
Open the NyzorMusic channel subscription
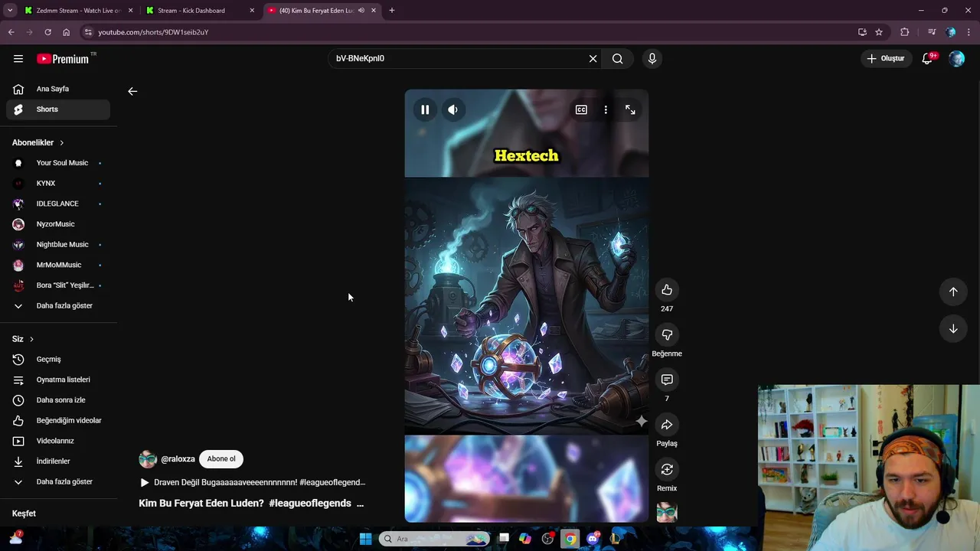tap(58, 224)
